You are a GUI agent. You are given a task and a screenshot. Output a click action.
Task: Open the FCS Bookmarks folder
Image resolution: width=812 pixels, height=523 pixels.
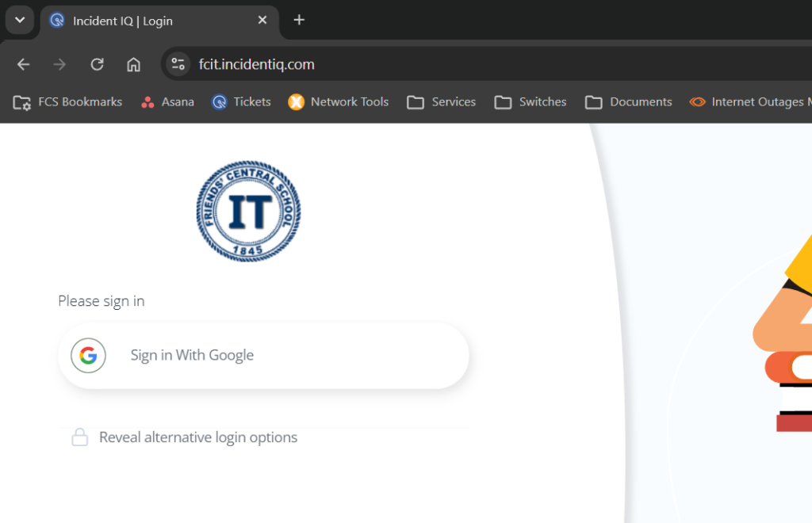click(67, 102)
